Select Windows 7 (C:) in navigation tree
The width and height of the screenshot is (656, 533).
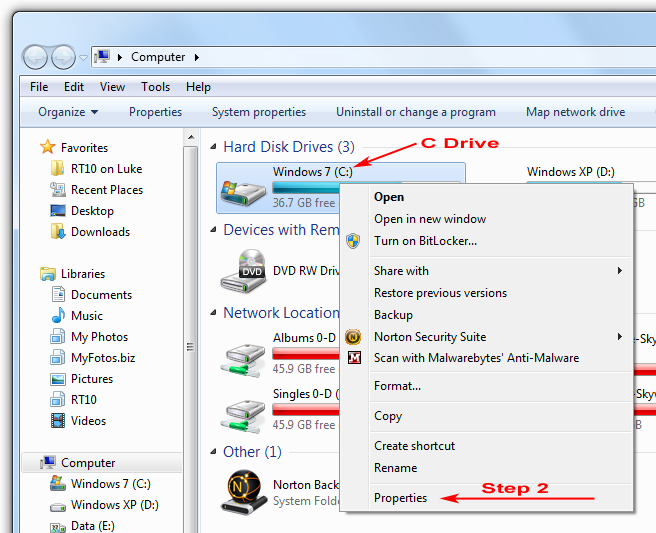pos(110,484)
